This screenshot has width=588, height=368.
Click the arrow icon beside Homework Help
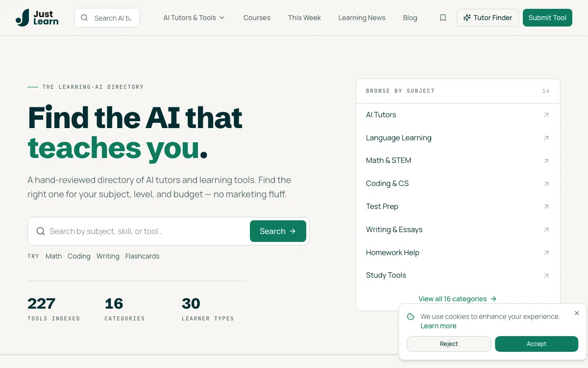546,253
